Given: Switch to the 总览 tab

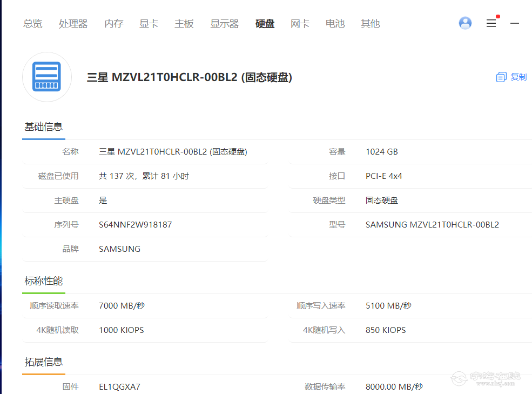Looking at the screenshot, I should pos(32,23).
